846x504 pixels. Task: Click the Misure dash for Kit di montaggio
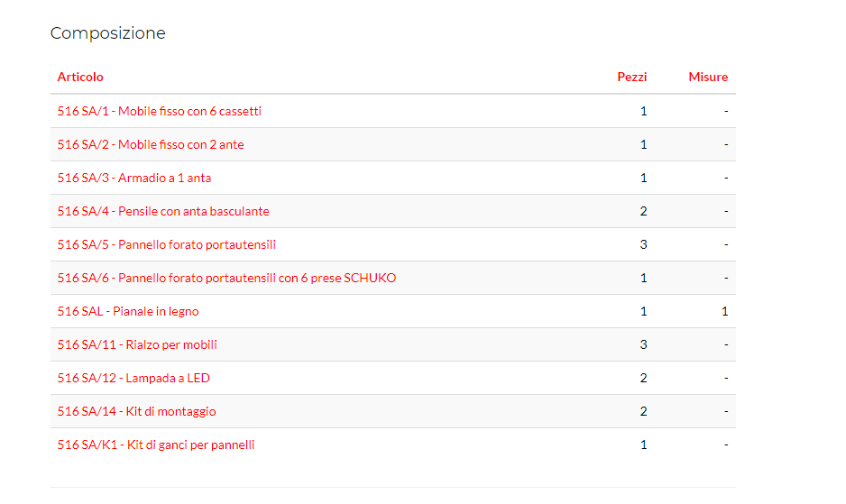[725, 411]
